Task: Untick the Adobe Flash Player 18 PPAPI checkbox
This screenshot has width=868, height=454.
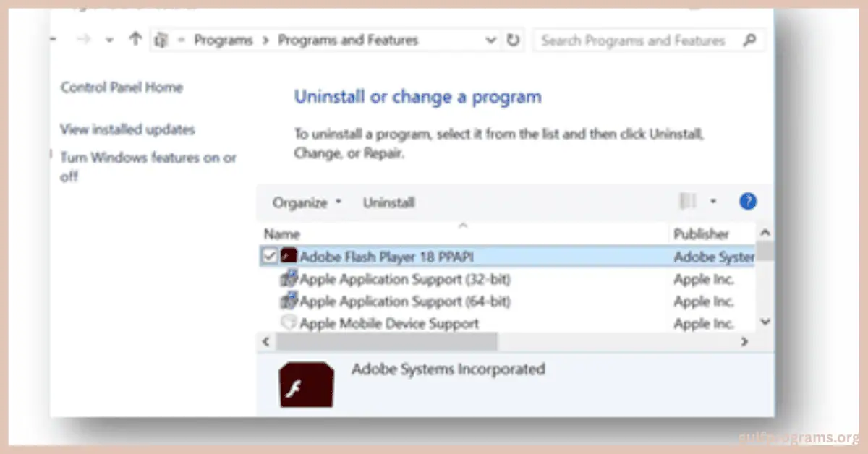Action: 270,256
